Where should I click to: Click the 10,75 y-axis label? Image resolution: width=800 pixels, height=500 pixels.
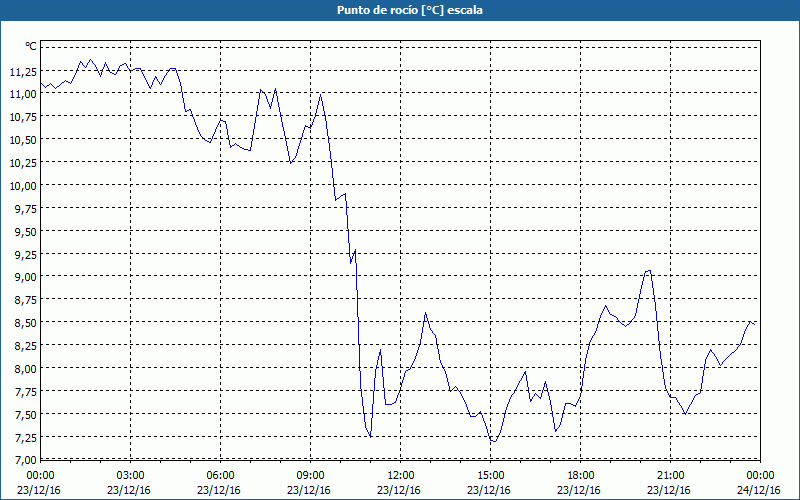pos(23,117)
